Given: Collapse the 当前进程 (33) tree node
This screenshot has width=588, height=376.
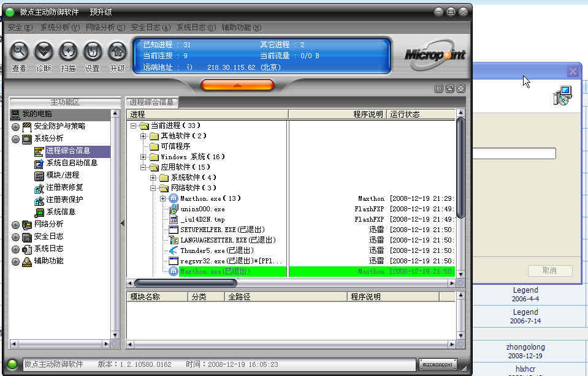Looking at the screenshot, I should pyautogui.click(x=133, y=126).
